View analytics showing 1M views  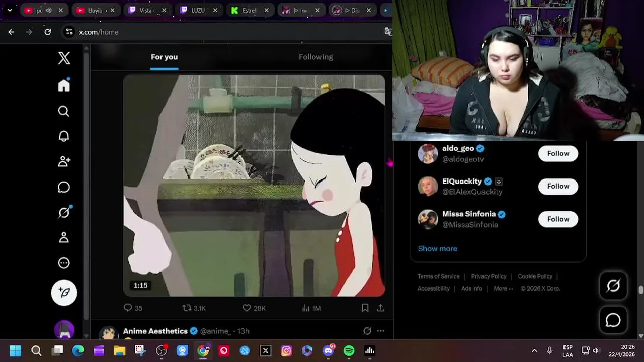(311, 308)
